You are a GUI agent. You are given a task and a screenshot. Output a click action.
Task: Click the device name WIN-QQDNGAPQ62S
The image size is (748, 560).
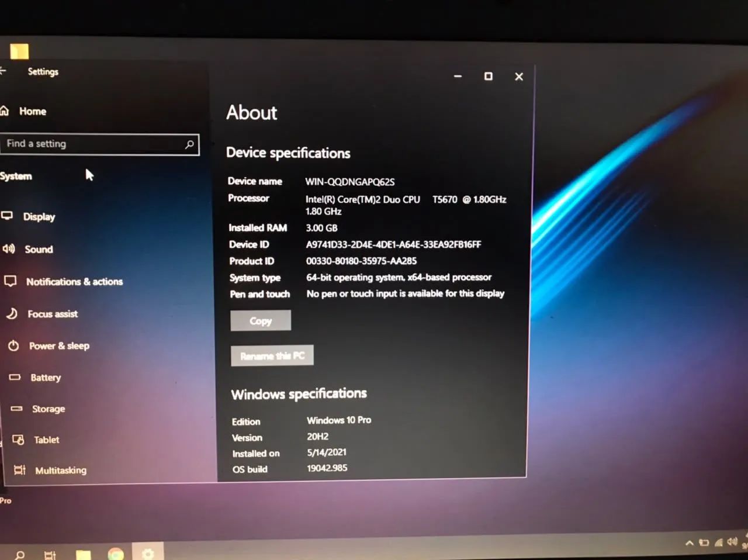350,182
